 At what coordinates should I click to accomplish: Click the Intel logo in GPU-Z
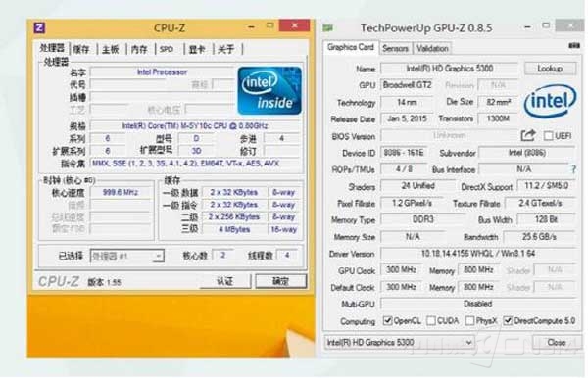point(550,101)
